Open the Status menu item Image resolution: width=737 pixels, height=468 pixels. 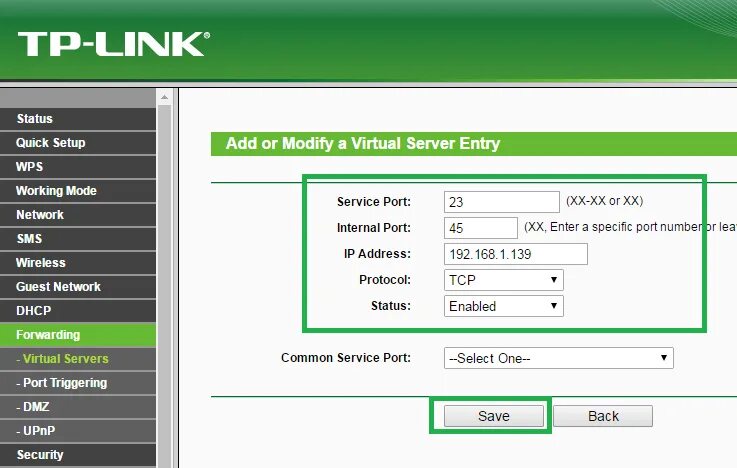78,119
